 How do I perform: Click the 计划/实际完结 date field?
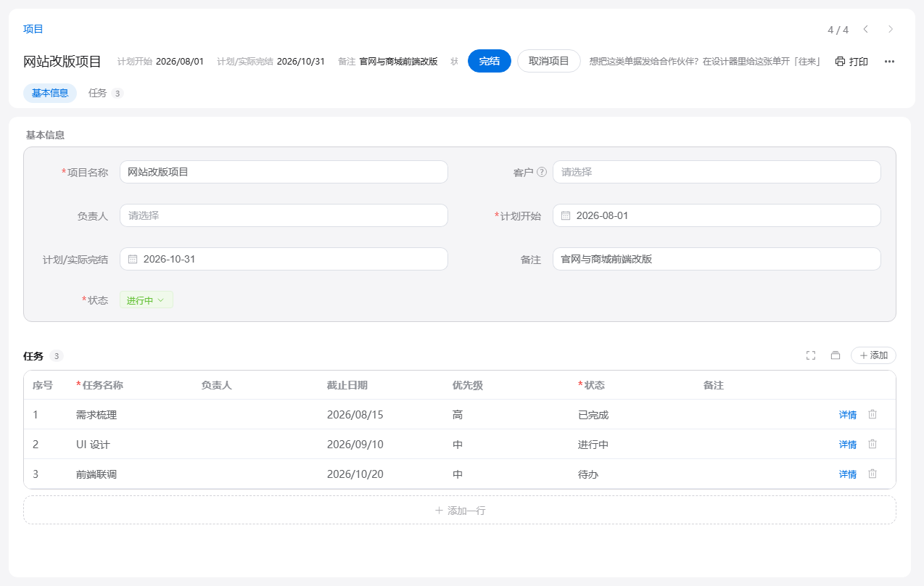(284, 259)
